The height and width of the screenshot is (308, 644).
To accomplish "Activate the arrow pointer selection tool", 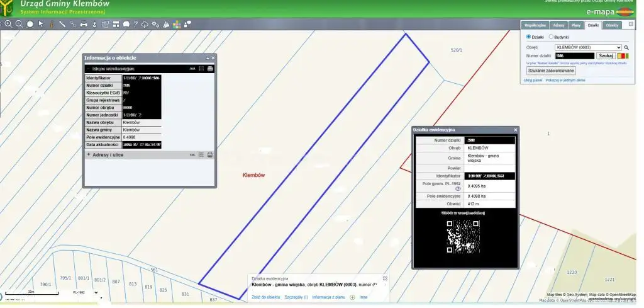I will (x=40, y=24).
